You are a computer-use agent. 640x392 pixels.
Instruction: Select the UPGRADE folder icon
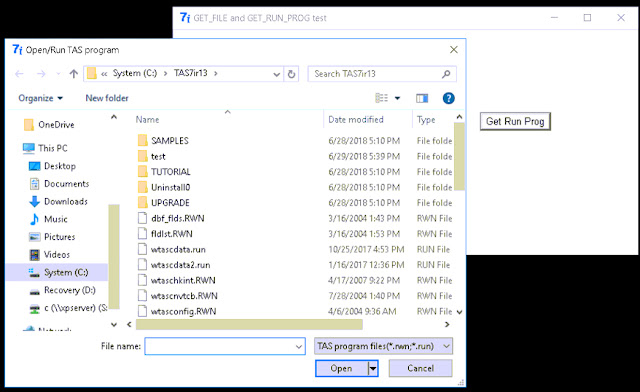click(142, 203)
